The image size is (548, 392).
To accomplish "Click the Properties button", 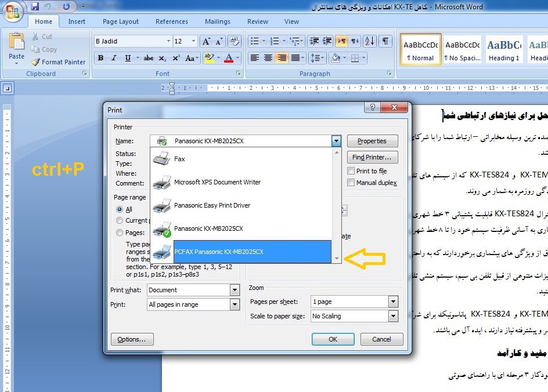I will [372, 141].
